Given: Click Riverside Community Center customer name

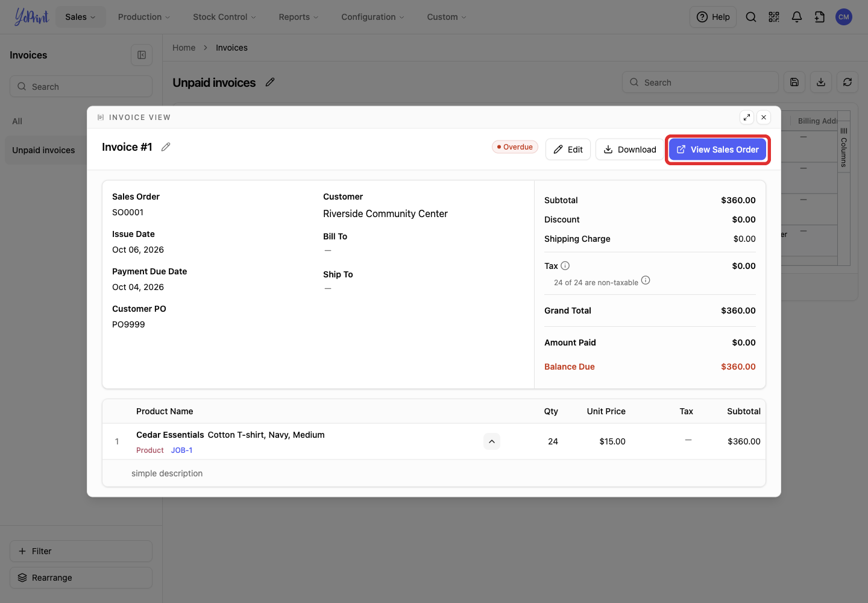Looking at the screenshot, I should coord(385,213).
